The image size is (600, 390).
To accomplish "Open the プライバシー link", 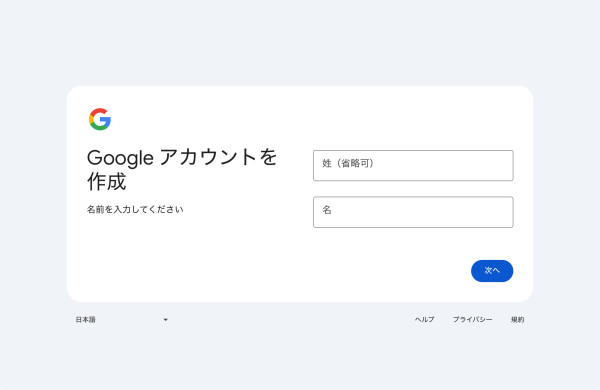I will [473, 319].
